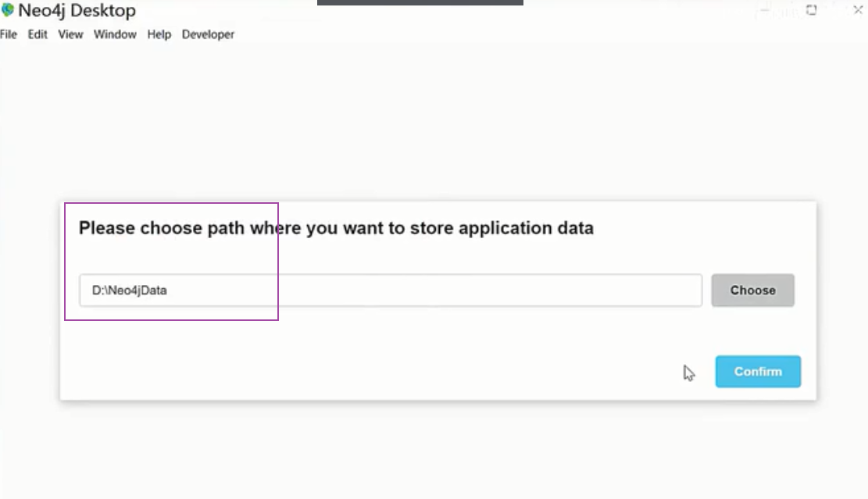868x499 pixels.
Task: Open Developer options from the menu bar
Action: click(207, 34)
